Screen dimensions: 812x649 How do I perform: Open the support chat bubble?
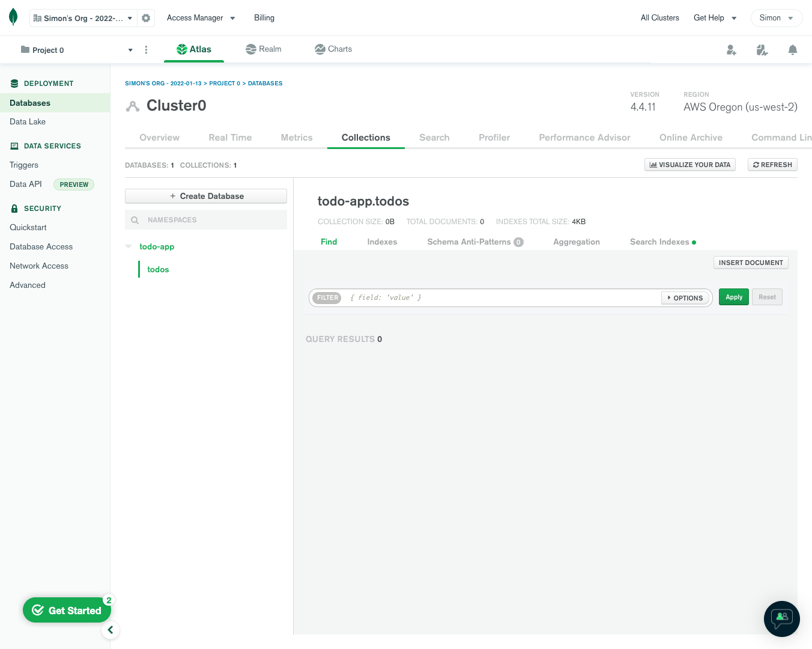(x=782, y=619)
